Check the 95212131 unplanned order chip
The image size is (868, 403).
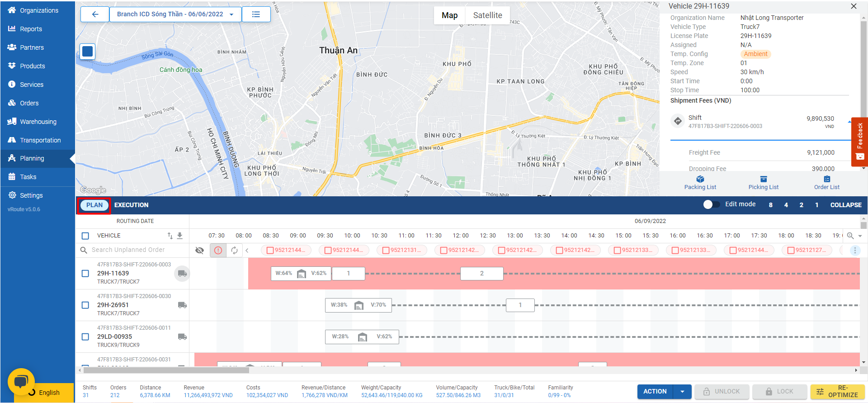click(x=386, y=250)
